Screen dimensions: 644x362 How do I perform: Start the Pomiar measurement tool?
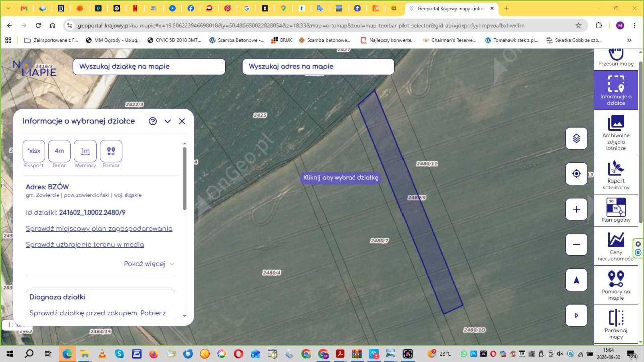(111, 151)
